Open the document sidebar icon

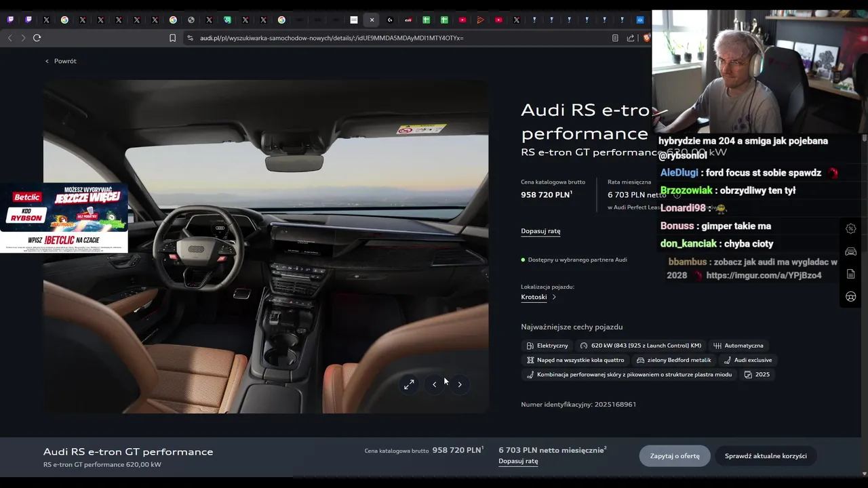(851, 274)
